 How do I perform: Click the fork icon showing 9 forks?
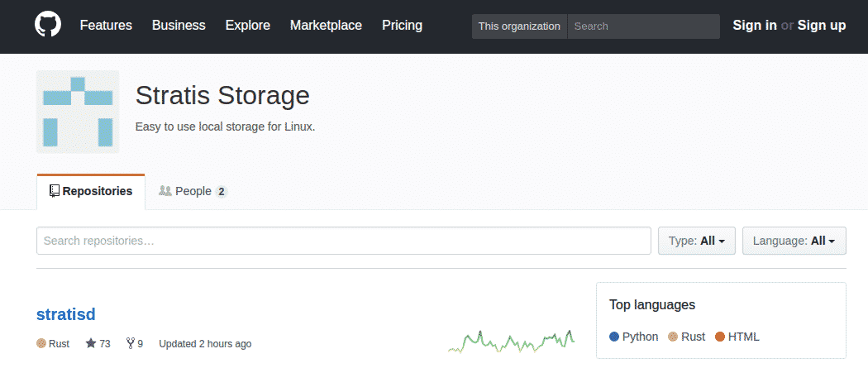coord(131,344)
